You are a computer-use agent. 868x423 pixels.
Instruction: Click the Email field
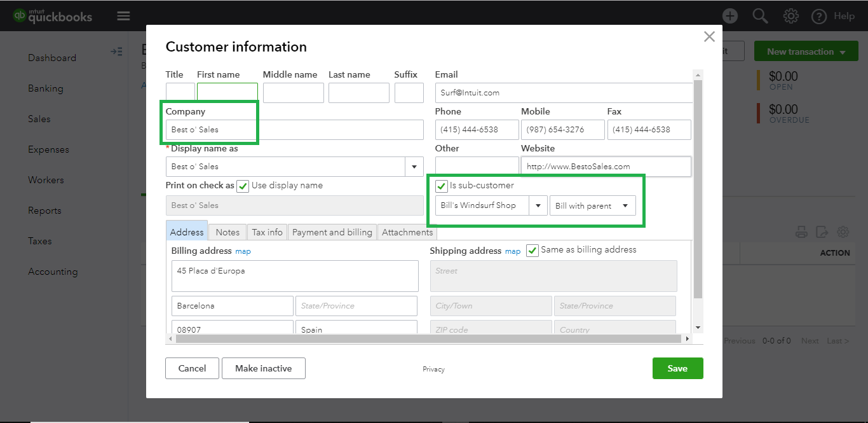pyautogui.click(x=564, y=93)
